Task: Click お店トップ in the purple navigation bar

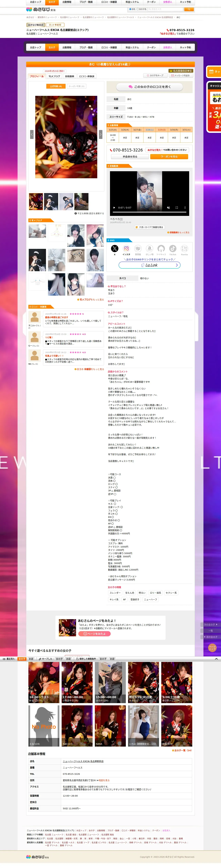Action: 35,48
